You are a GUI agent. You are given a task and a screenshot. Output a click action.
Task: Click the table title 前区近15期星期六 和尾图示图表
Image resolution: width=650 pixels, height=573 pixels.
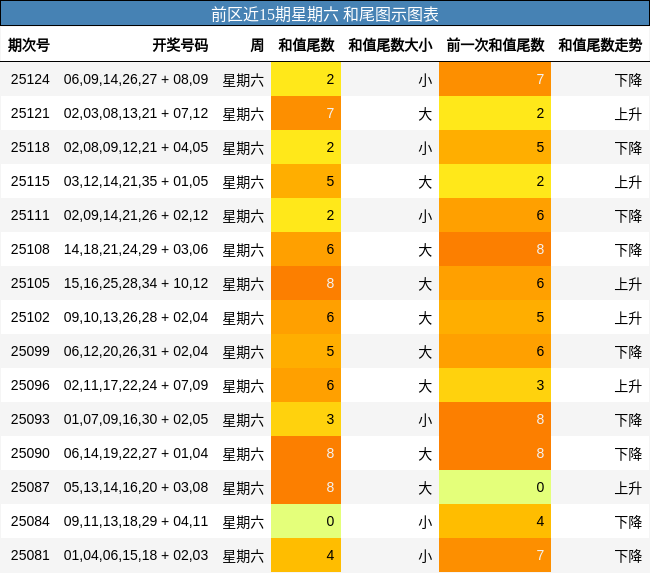coord(325,15)
